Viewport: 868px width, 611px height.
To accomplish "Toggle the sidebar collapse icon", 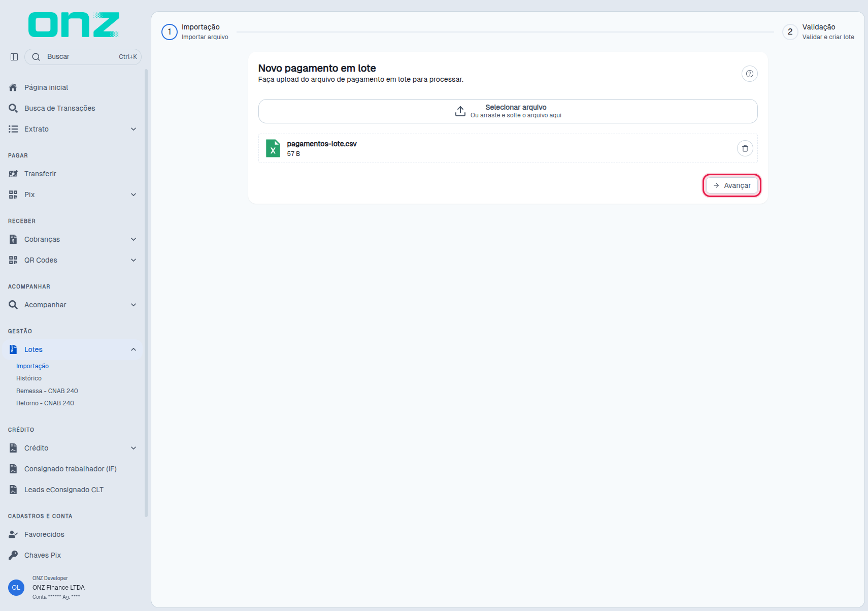I will point(14,57).
